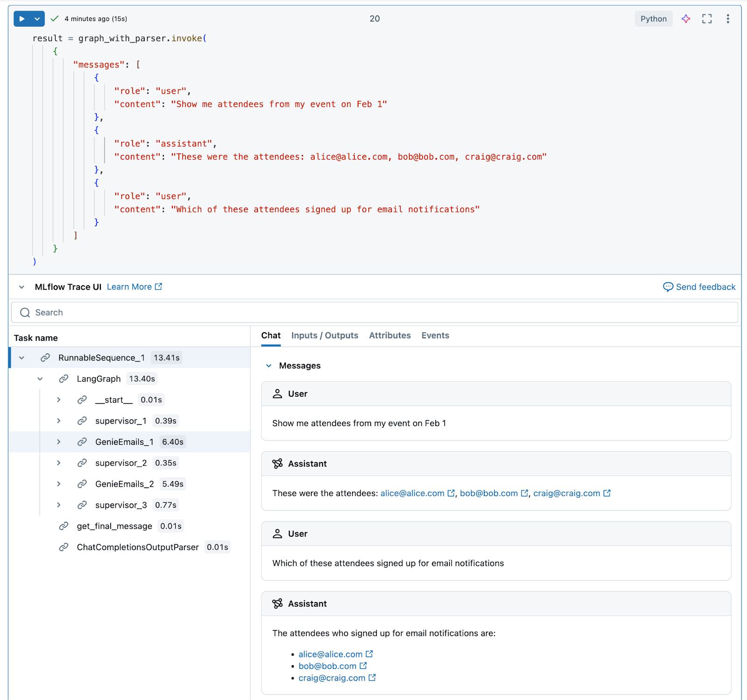
Task: Open external link icon next to bob@bob.com
Action: coord(525,493)
